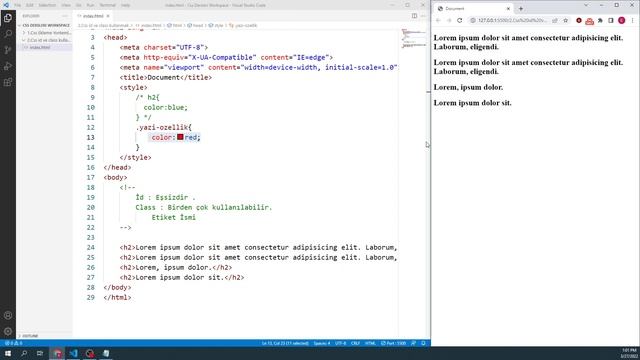
Task: Select the index.html editor tab
Action: pyautogui.click(x=93, y=16)
